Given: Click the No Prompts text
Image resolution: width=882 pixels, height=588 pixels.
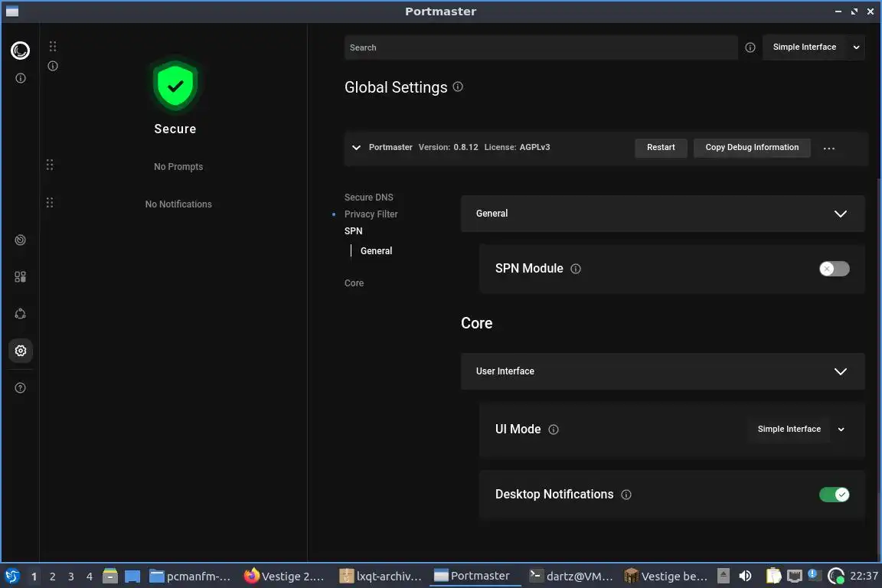Looking at the screenshot, I should [x=178, y=167].
